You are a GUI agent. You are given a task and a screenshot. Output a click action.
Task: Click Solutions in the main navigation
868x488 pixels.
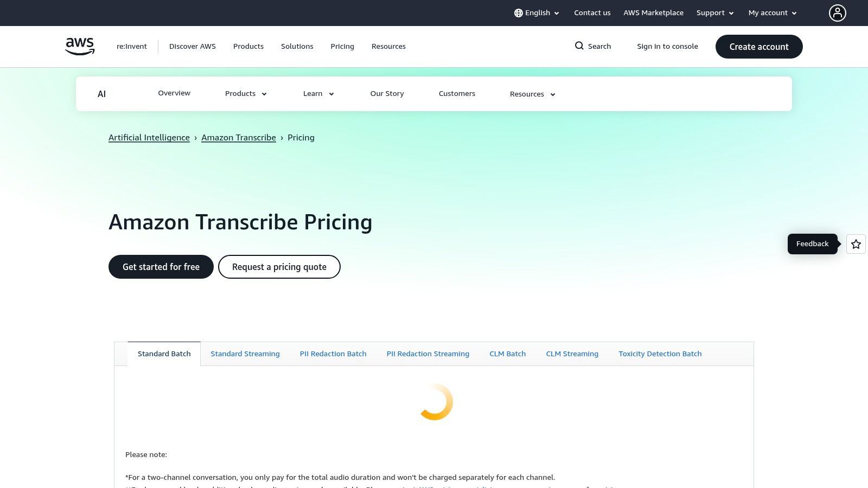297,46
